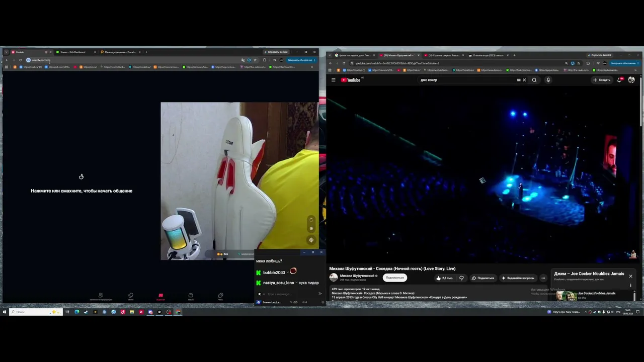Open the Jam playlist options menu
Viewport: 644px width, 362px height.
[x=630, y=286]
